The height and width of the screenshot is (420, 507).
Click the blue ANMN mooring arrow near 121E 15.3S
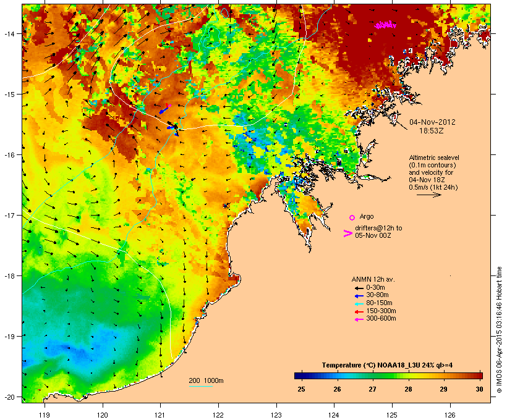click(x=164, y=109)
